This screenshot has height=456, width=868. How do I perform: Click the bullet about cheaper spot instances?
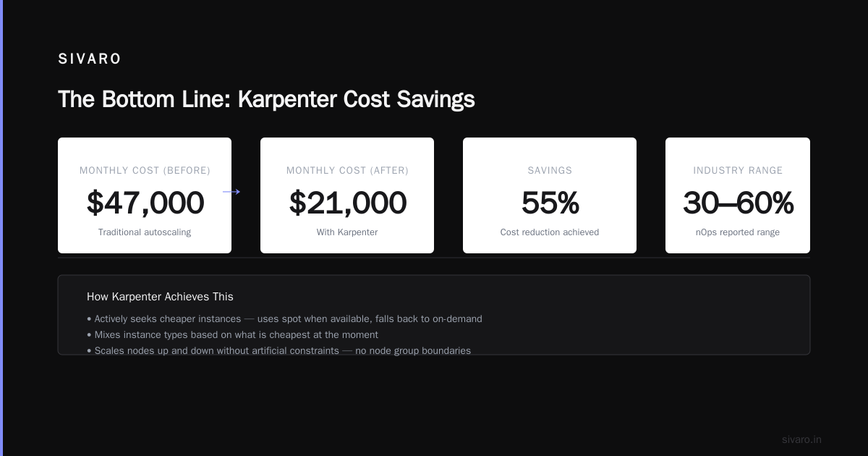point(284,318)
